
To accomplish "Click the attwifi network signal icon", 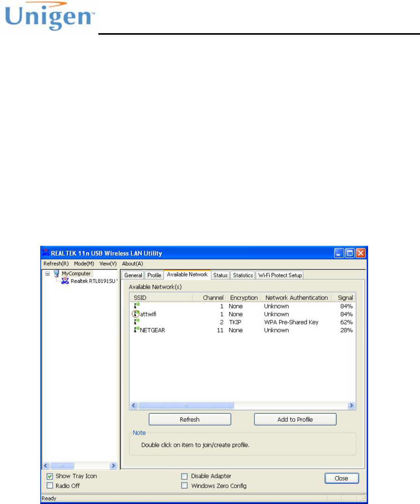I will click(135, 314).
